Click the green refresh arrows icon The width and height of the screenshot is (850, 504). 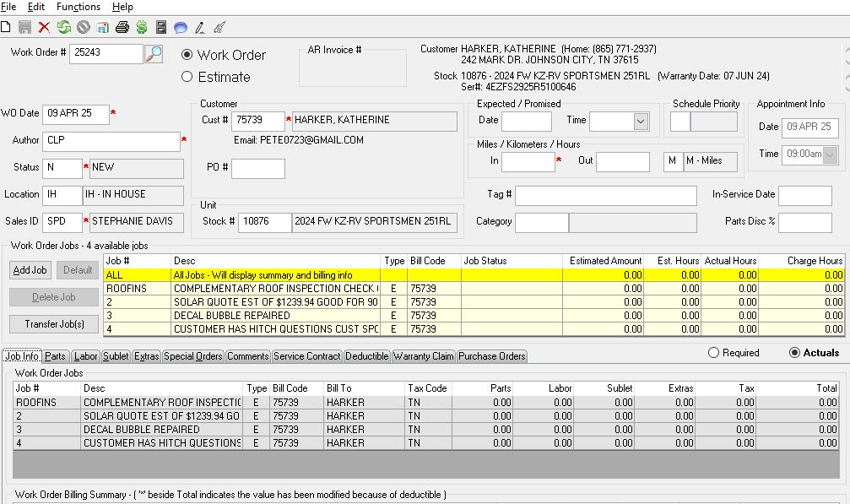pos(64,27)
